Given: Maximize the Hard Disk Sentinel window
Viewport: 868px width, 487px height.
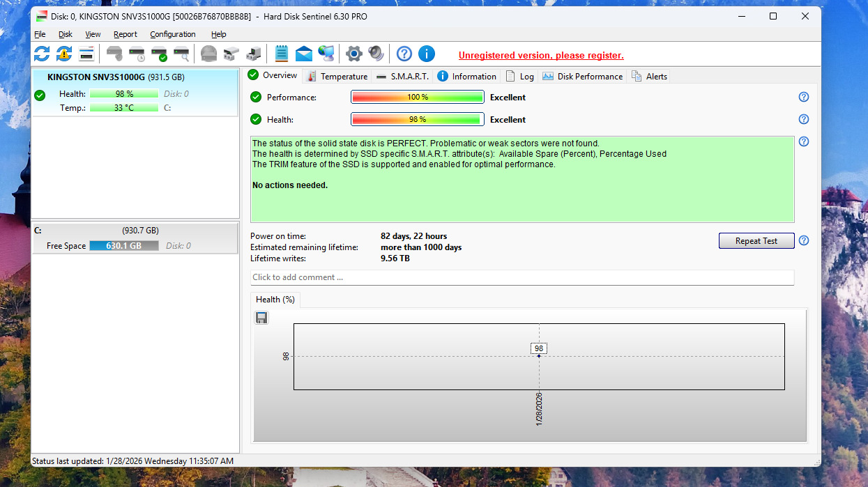Looking at the screenshot, I should [773, 16].
